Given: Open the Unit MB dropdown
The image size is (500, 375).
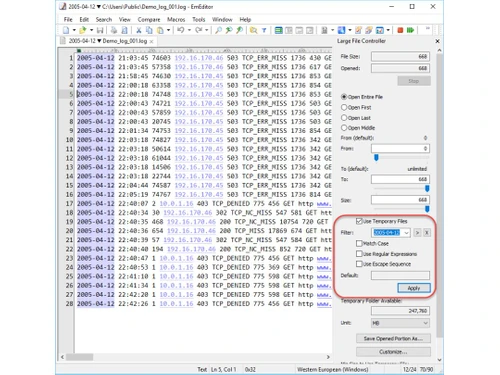Looking at the screenshot, I should [x=400, y=323].
